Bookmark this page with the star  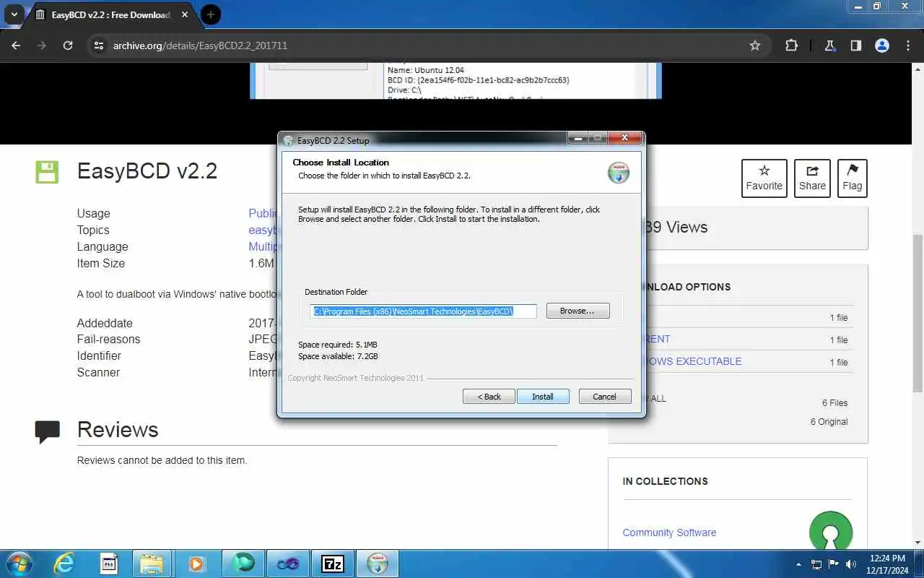[755, 46]
